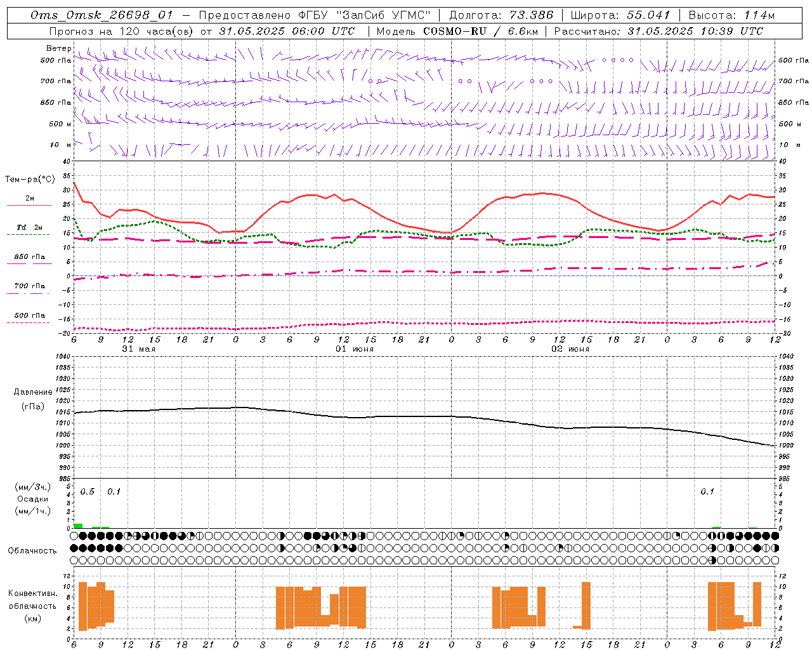Click the (мм/3ч.) precipitation unit label

coord(33,487)
